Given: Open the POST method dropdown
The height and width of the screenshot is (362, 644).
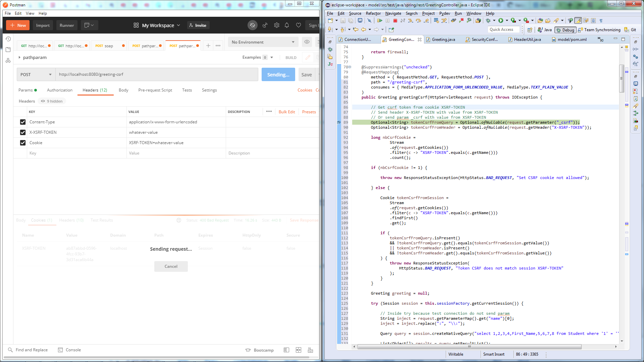Looking at the screenshot, I should click(x=36, y=74).
